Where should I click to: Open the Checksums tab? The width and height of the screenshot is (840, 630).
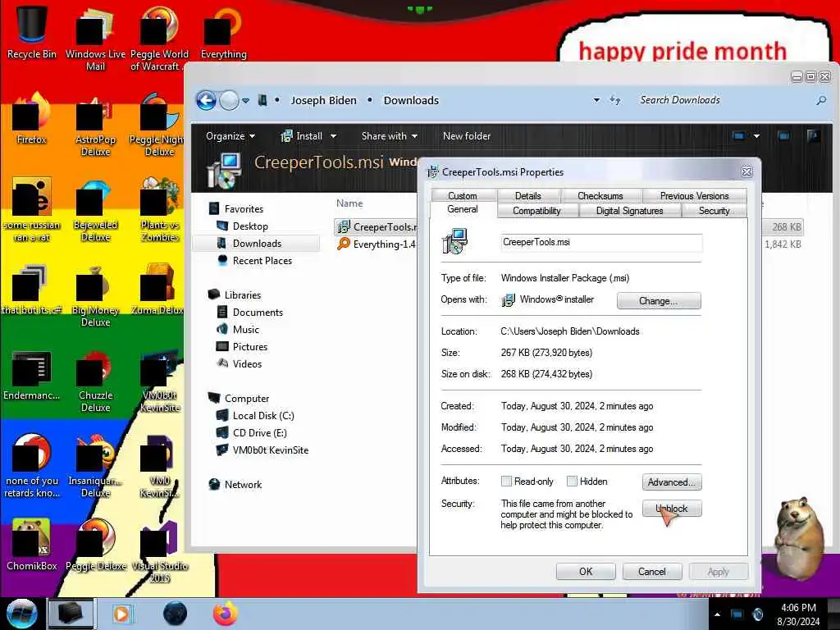click(x=600, y=196)
